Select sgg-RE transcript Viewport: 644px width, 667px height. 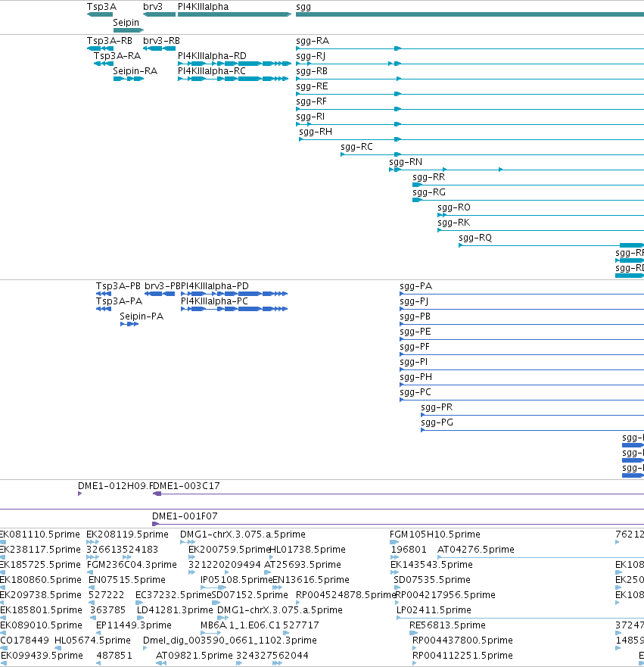470,94
